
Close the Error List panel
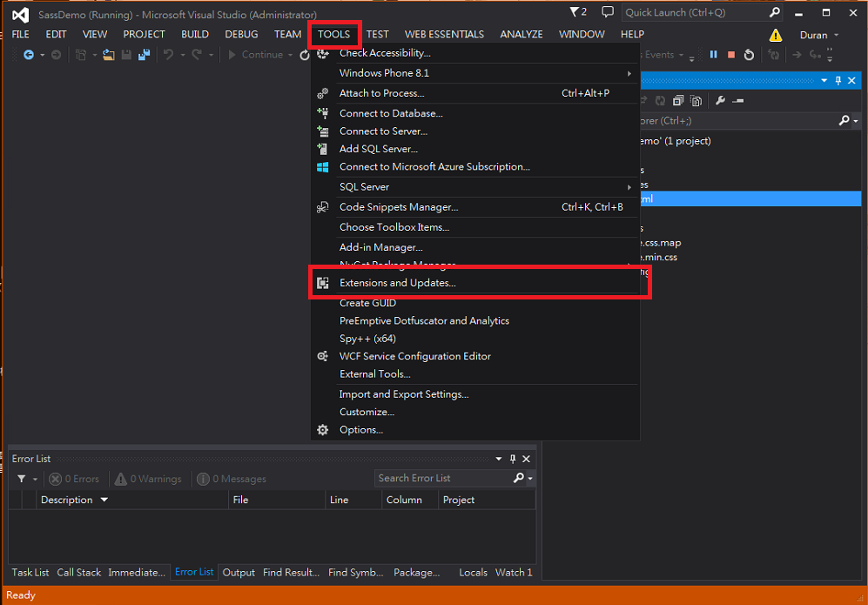pos(527,459)
